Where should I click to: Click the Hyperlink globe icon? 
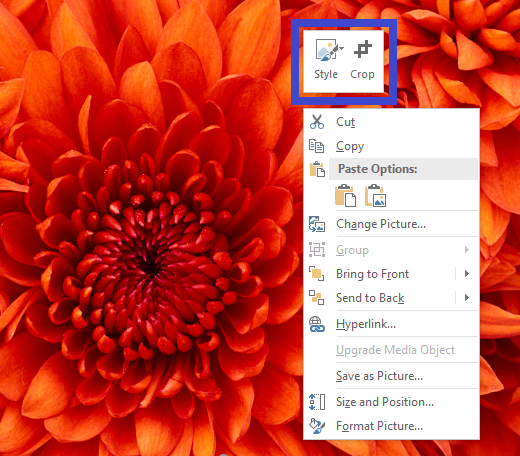[317, 324]
